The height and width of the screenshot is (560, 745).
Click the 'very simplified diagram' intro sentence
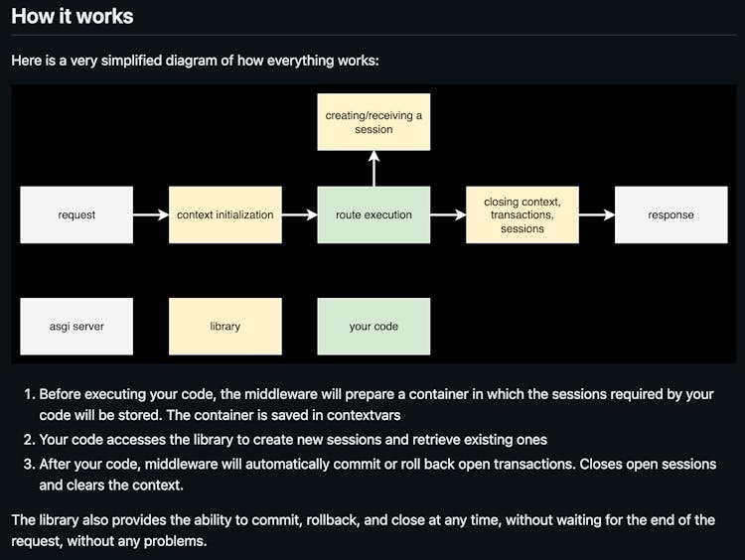(x=195, y=61)
